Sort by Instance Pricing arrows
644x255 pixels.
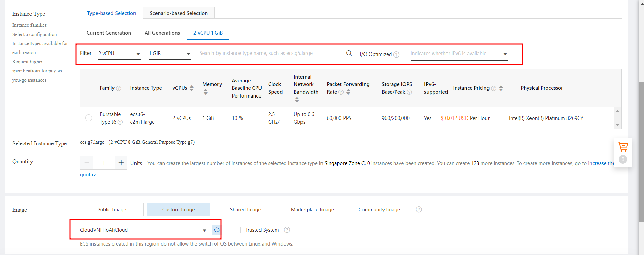pyautogui.click(x=501, y=88)
